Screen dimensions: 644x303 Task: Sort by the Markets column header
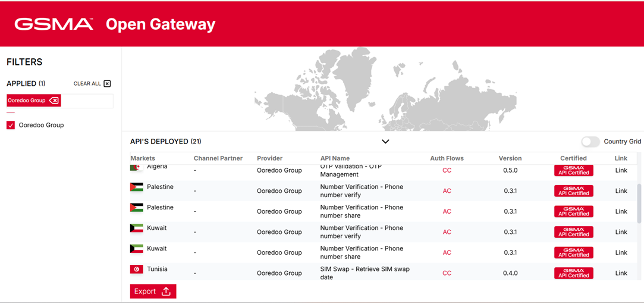pyautogui.click(x=143, y=158)
